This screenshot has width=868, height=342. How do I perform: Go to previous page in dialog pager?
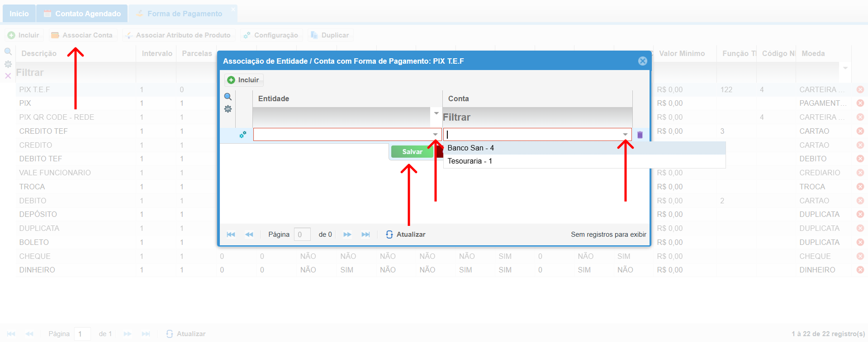(x=249, y=234)
